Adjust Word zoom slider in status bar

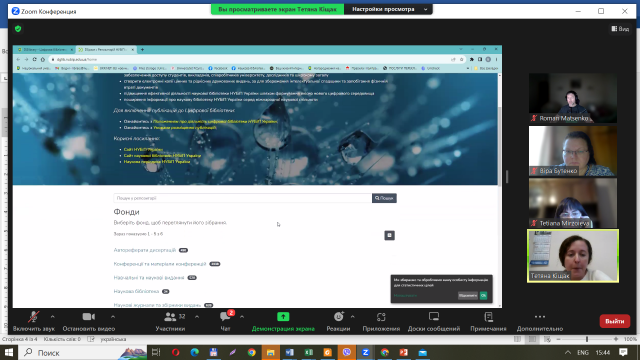point(587,339)
